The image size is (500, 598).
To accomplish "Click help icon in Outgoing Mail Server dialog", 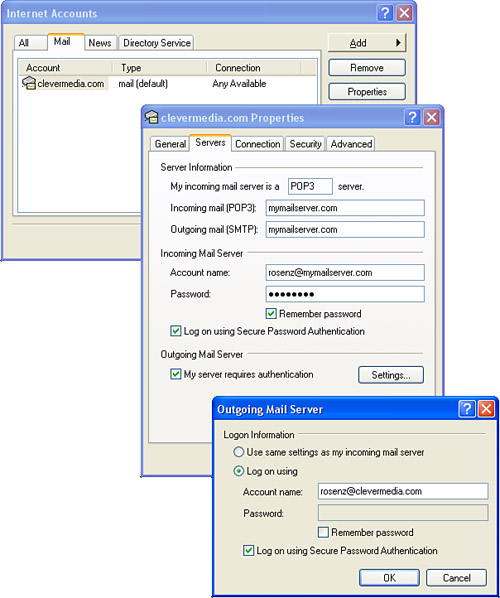I will pyautogui.click(x=467, y=409).
